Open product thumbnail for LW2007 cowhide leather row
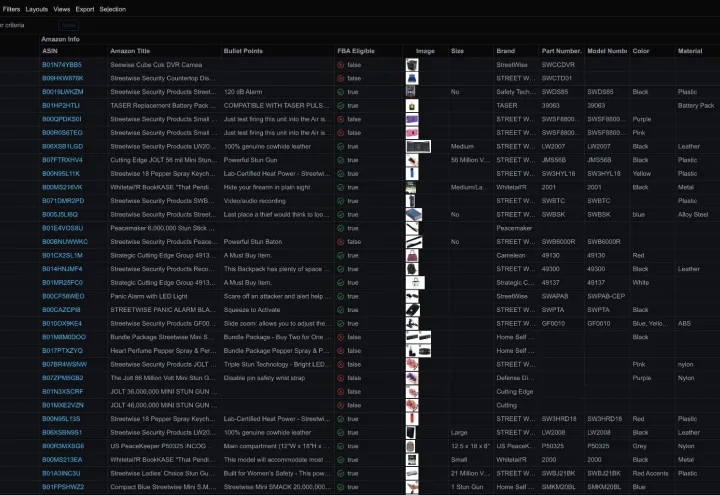The image size is (720, 495). (x=418, y=146)
